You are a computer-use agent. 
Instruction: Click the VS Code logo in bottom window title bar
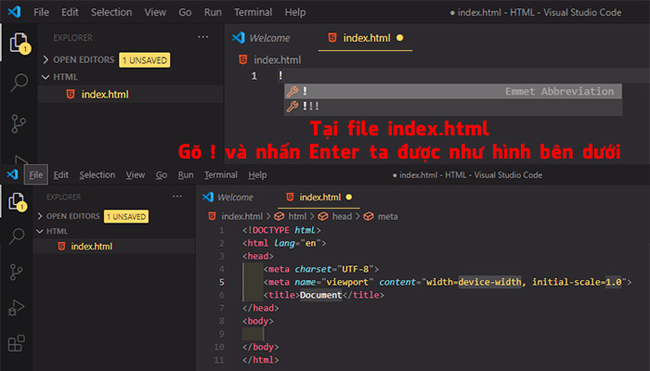(x=12, y=175)
